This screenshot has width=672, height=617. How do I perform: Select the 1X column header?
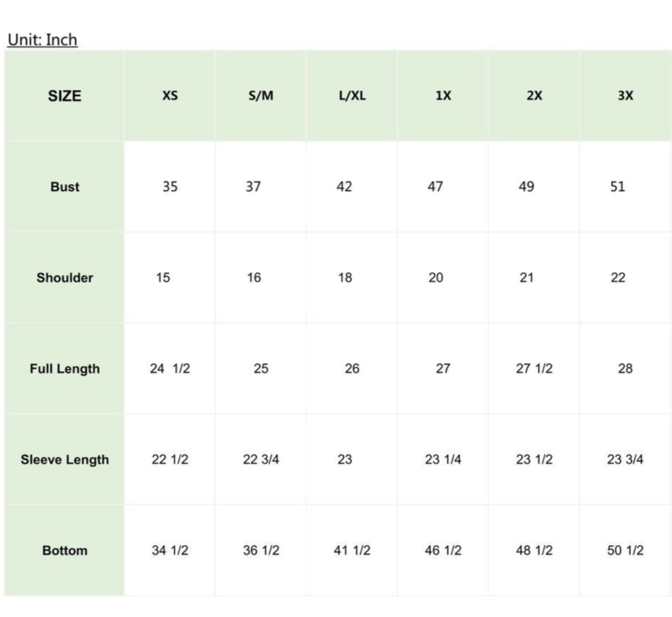[443, 96]
